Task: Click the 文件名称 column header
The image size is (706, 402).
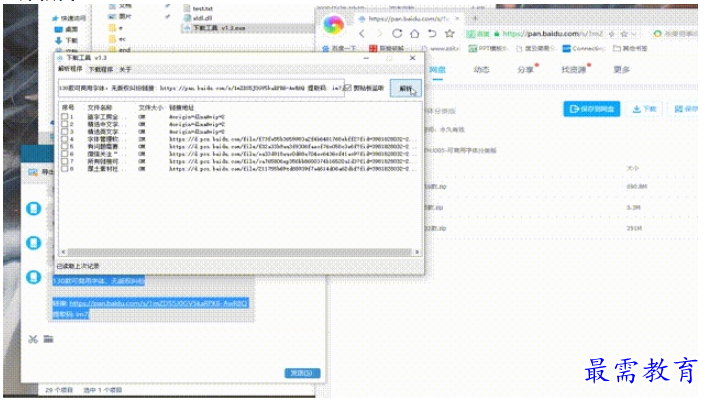Action: [x=100, y=108]
